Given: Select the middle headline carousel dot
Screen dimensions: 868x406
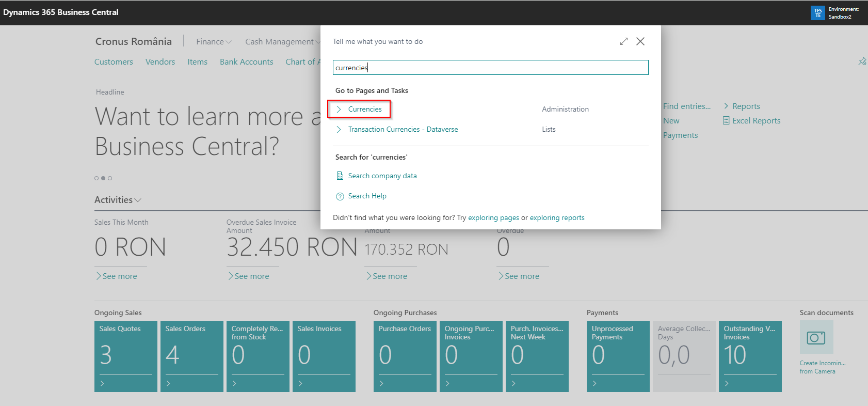Looking at the screenshot, I should (x=103, y=178).
